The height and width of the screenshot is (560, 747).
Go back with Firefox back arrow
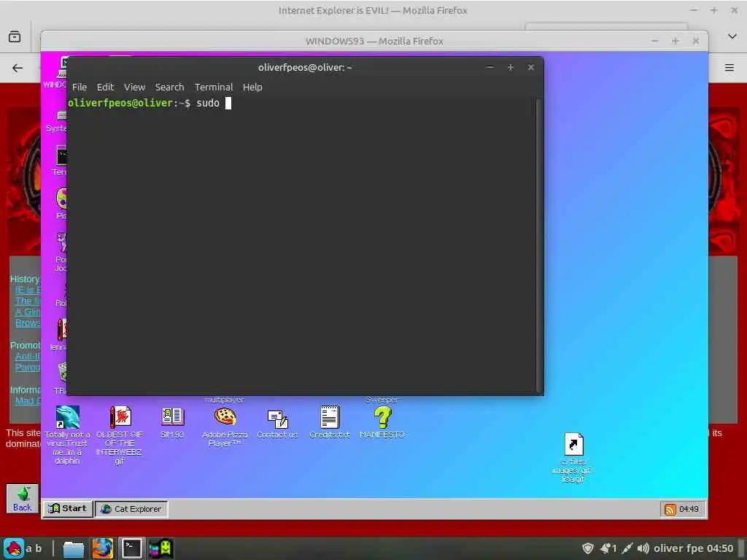click(18, 68)
